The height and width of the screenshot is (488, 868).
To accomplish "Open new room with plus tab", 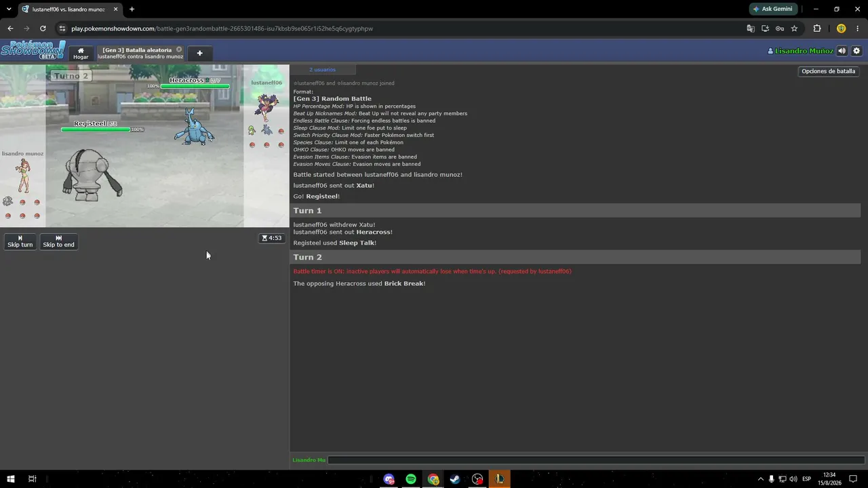I will [x=199, y=54].
